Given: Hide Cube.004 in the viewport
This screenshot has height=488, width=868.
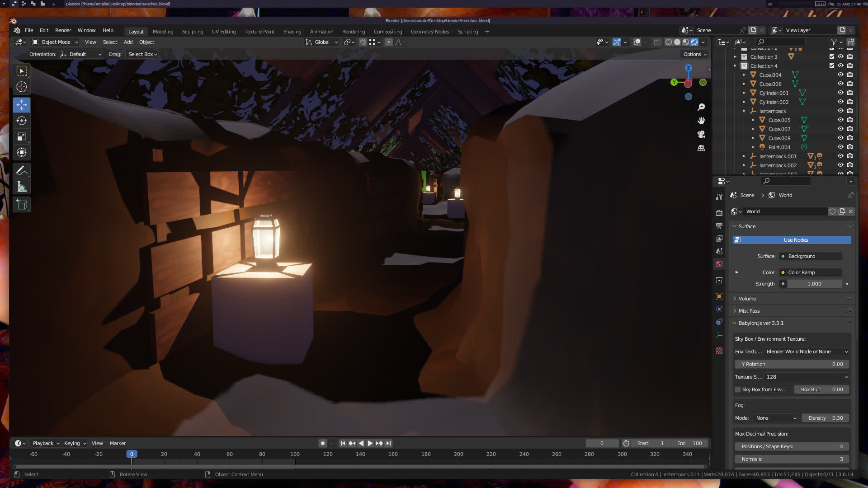Looking at the screenshot, I should (840, 75).
